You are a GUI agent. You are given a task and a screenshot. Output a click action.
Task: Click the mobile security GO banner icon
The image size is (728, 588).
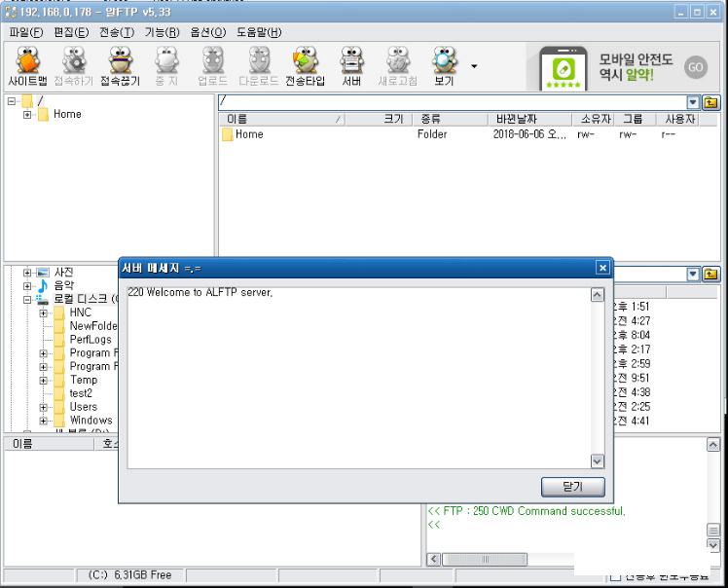click(x=695, y=67)
